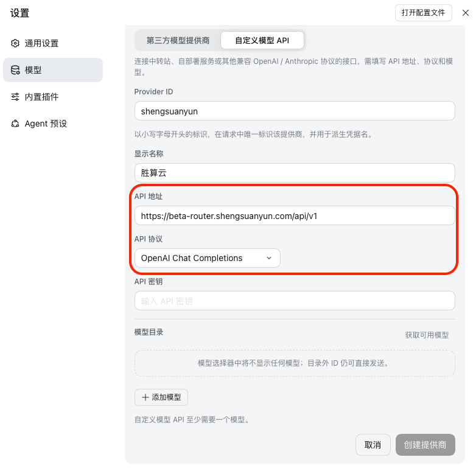Viewport: 476px width, 474px height.
Task: Click 获取可用模型 link
Action: pos(427,335)
